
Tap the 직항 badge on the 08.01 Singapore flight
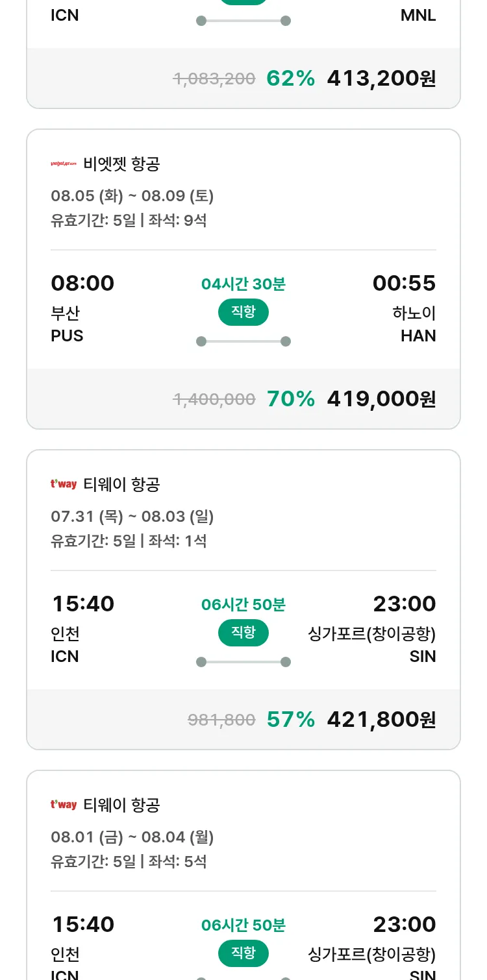243,953
